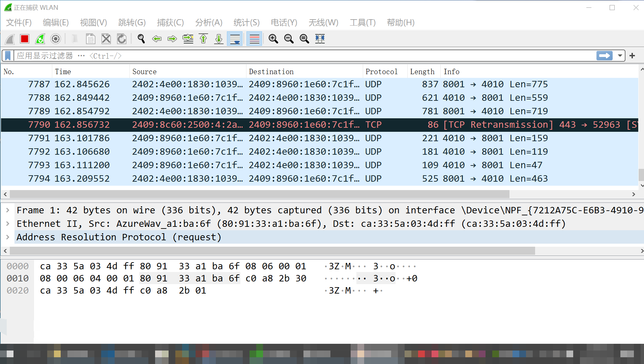Select packet 7792 with Len=119
This screenshot has height=364, width=644.
pyautogui.click(x=320, y=152)
